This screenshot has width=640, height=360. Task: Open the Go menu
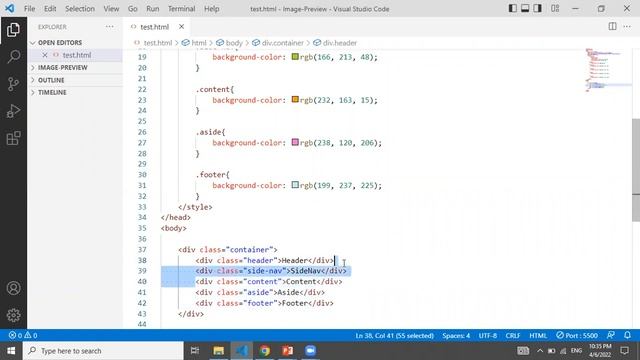coord(133,9)
